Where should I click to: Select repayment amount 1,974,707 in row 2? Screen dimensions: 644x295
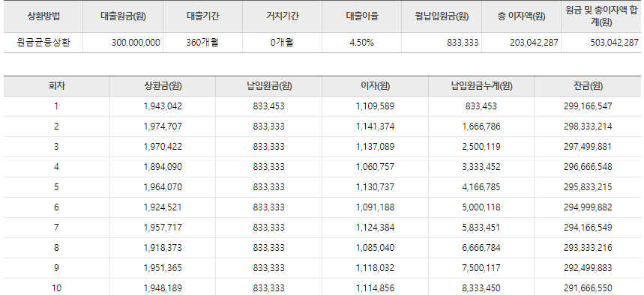[x=163, y=127]
